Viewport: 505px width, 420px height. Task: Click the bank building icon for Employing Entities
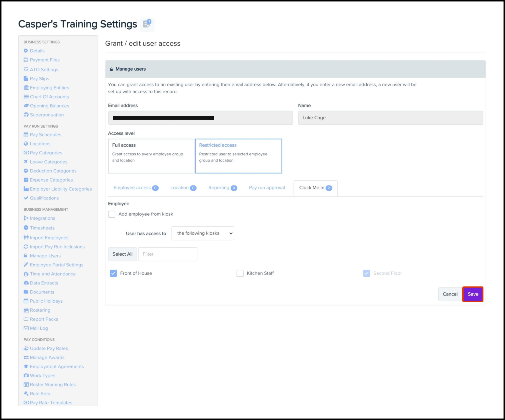click(x=26, y=88)
